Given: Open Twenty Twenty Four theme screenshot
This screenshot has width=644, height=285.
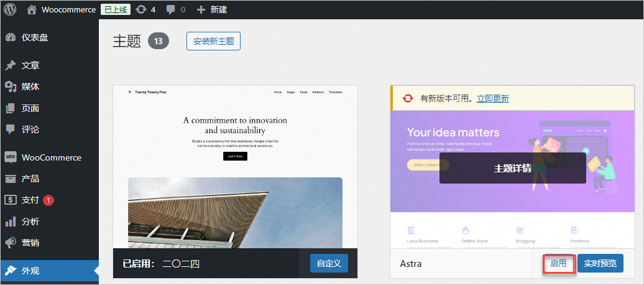Looking at the screenshot, I should click(235, 167).
